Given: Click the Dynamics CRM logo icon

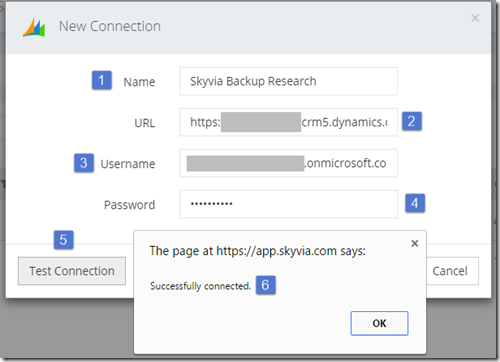Looking at the screenshot, I should coord(34,27).
